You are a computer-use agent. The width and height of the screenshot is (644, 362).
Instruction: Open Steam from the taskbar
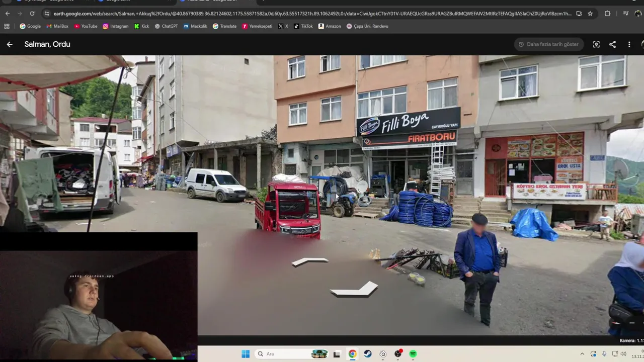tap(368, 354)
